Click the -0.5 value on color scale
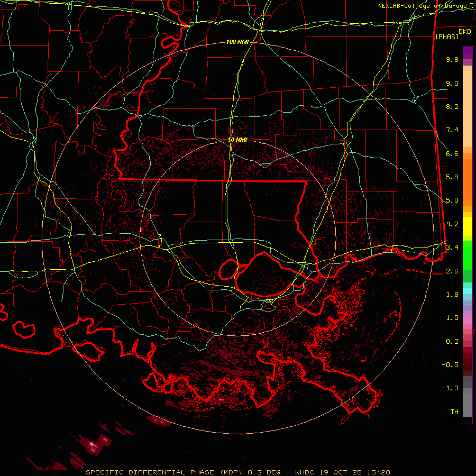This screenshot has height=476, width=476. pyautogui.click(x=450, y=365)
